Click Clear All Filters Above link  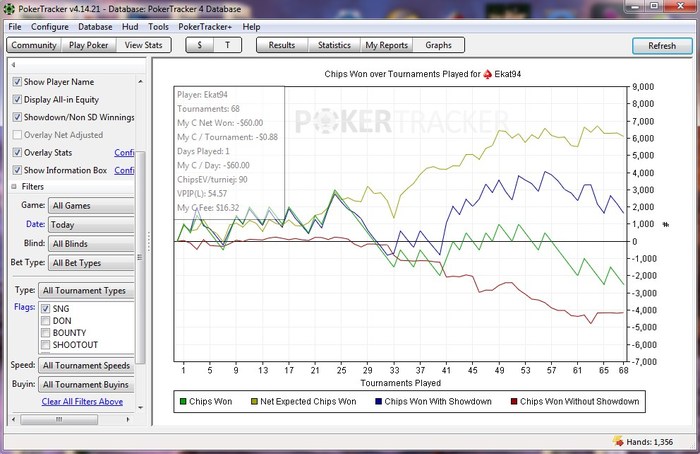pyautogui.click(x=82, y=401)
